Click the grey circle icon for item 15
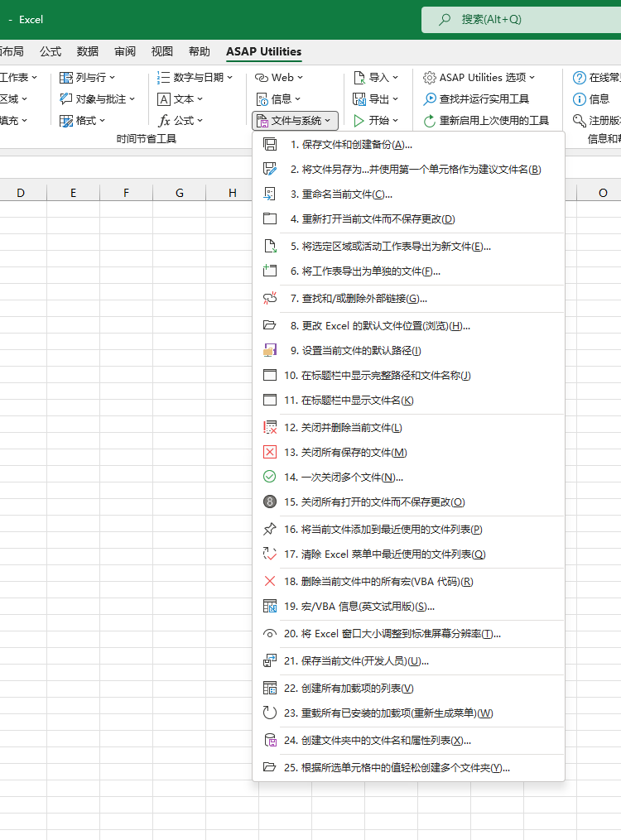Image resolution: width=621 pixels, height=840 pixels. click(270, 502)
